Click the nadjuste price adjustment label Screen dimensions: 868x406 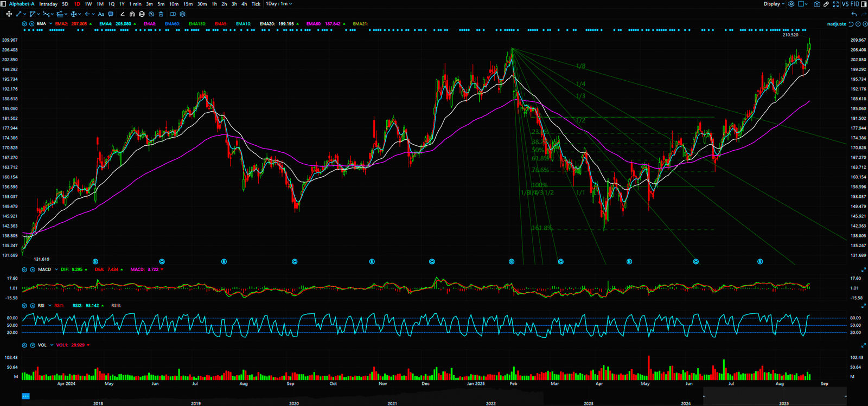point(836,24)
